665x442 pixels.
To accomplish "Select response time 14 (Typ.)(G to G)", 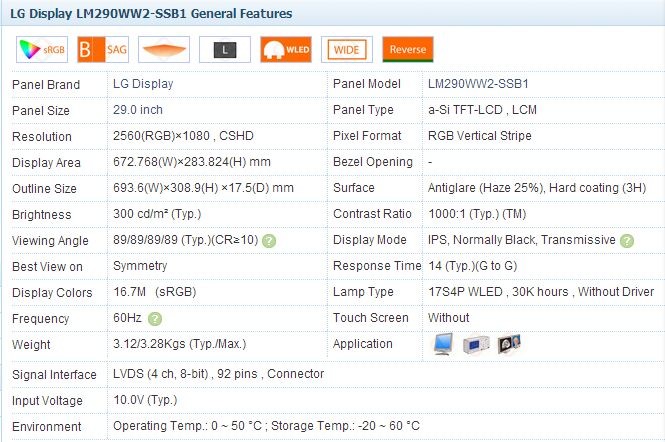I will coord(472,266).
